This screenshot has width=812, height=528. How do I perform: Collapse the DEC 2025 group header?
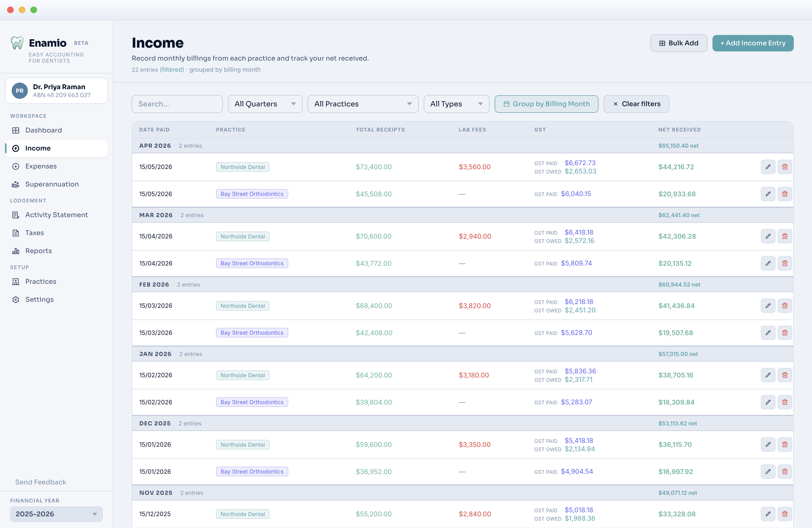(x=462, y=423)
